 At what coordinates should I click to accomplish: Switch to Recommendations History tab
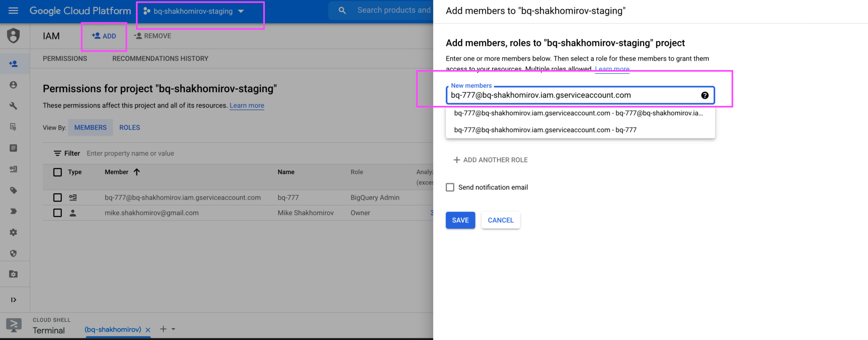[x=160, y=59]
